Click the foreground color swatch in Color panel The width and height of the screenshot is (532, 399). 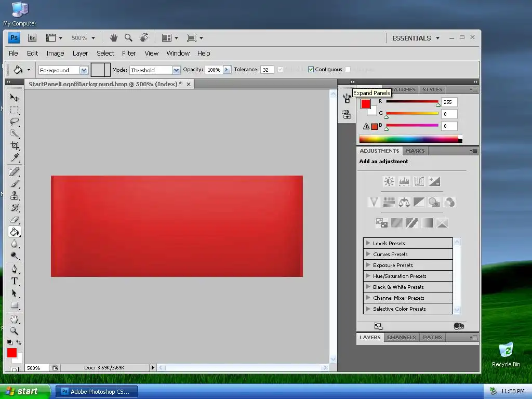click(365, 104)
